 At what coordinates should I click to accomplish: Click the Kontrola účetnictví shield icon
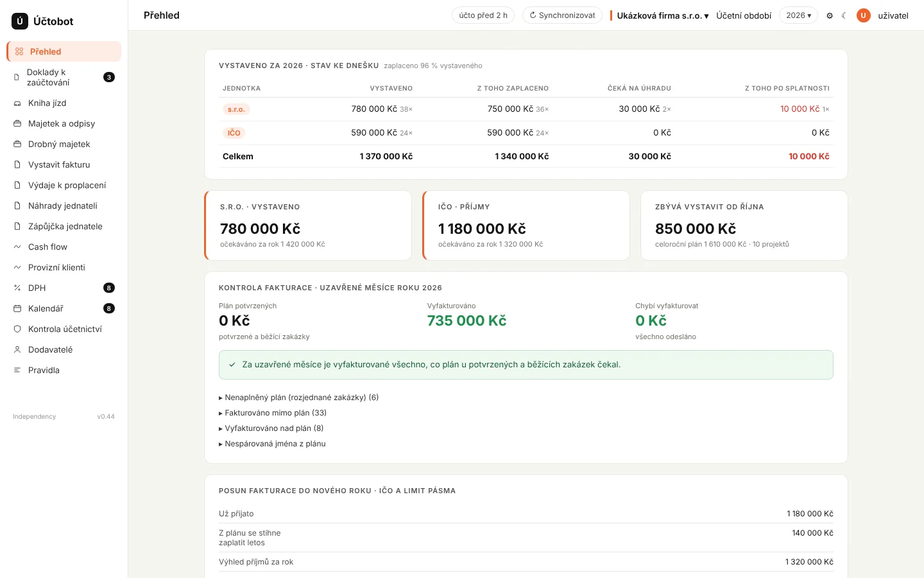(x=17, y=329)
